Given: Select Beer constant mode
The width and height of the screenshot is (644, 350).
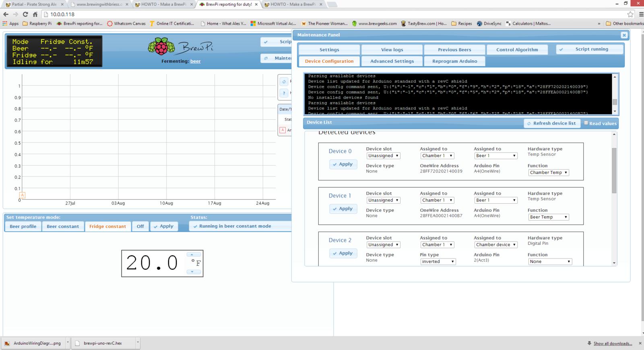Looking at the screenshot, I should coord(63,226).
